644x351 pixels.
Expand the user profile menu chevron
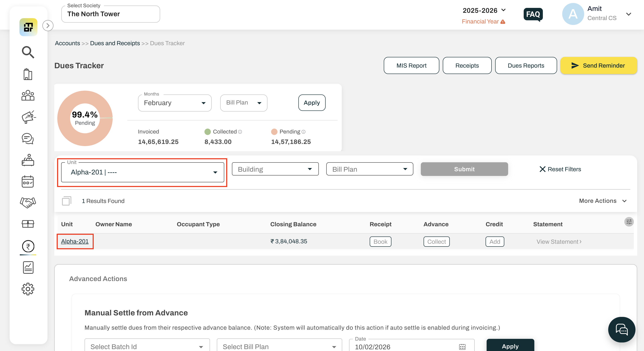click(x=628, y=14)
